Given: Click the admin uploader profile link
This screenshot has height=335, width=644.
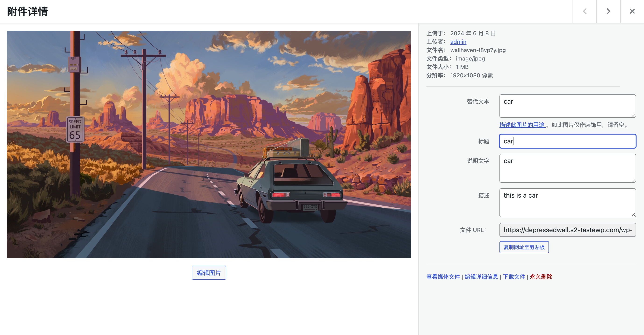Looking at the screenshot, I should (458, 41).
